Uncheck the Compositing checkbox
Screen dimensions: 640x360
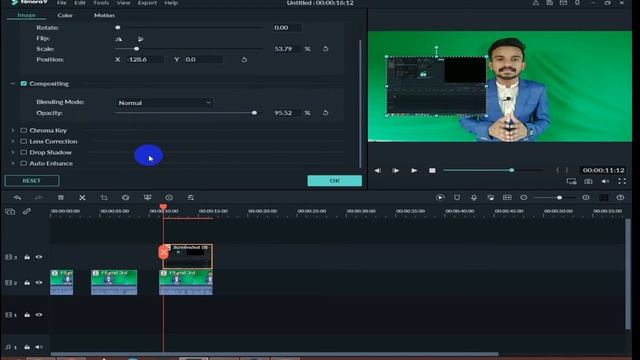(x=24, y=84)
